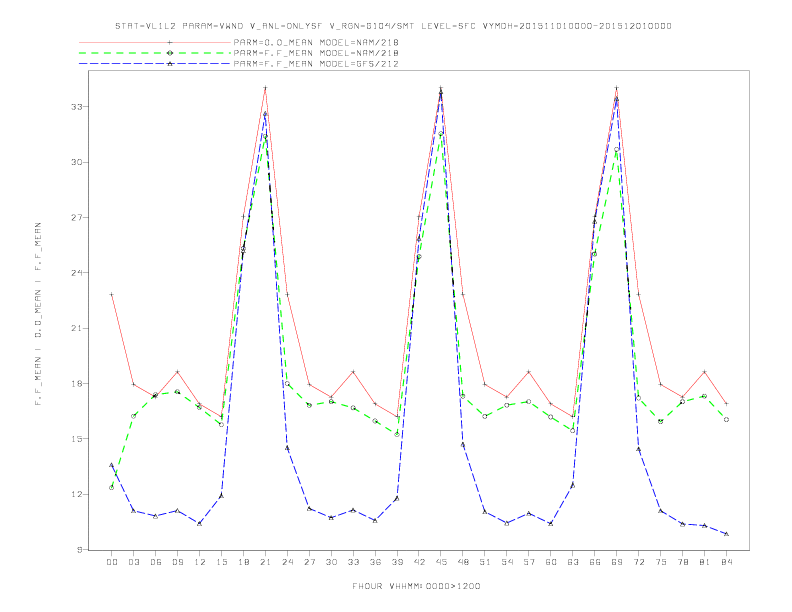792x612 pixels.
Task: Click y-axis tick label 24
Action: pos(76,273)
